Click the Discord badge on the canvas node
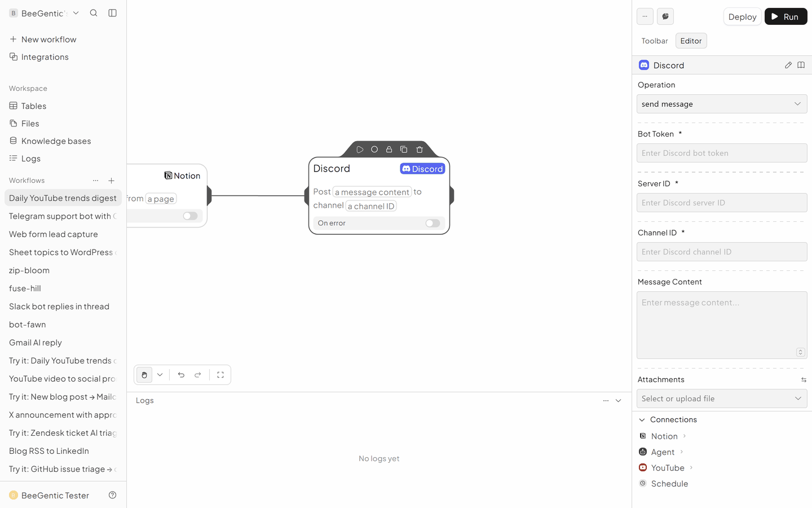Screen dimensions: 812x508 point(422,169)
